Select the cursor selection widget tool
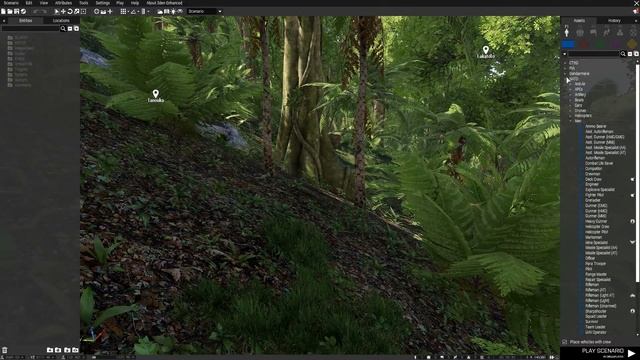Screen dimensions: 640x360 pyautogui.click(x=57, y=11)
